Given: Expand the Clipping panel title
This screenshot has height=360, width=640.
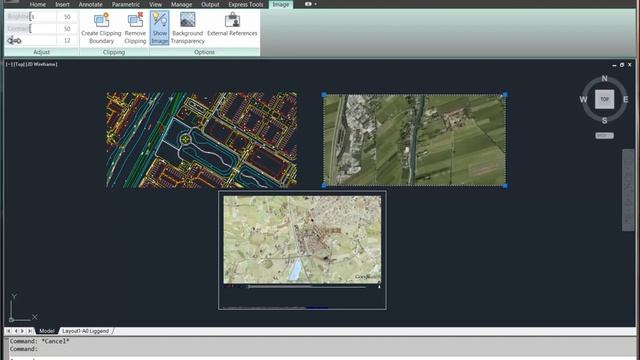Looking at the screenshot, I should (114, 52).
